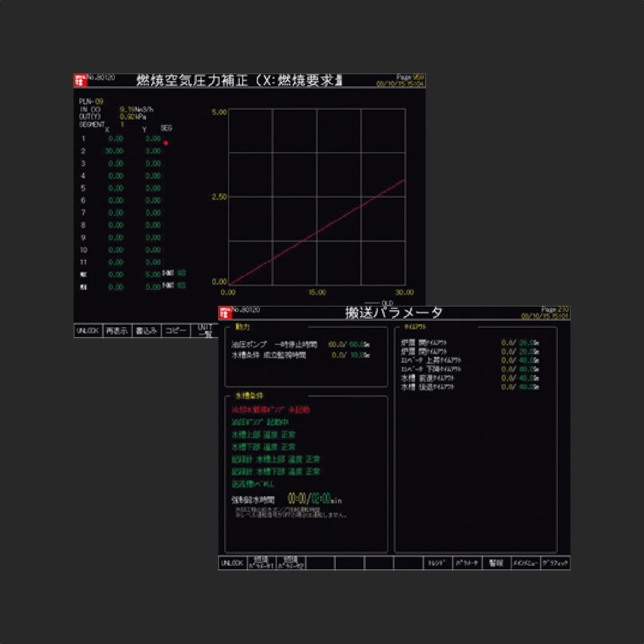Click the 5.00 Y-axis label on the graph
Screen dimensions: 644x644
pyautogui.click(x=219, y=112)
